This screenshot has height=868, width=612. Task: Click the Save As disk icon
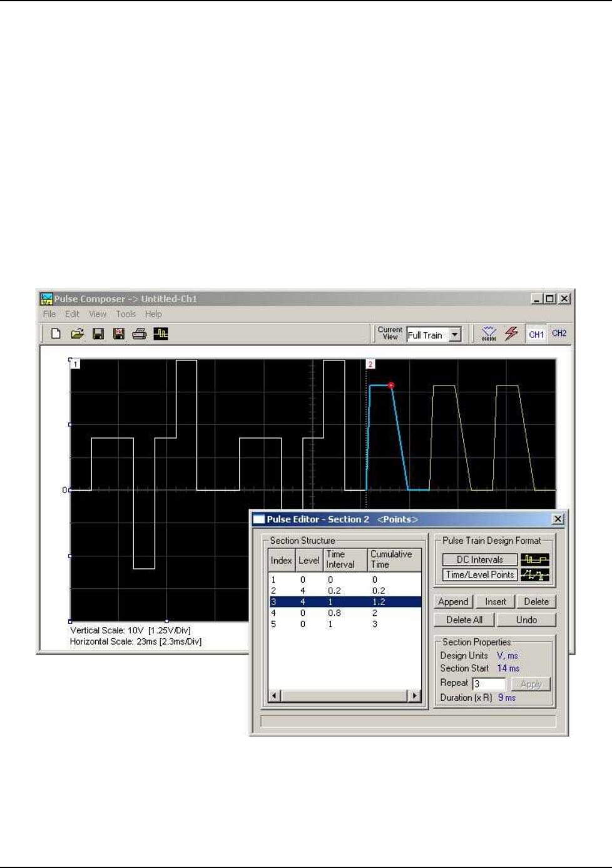[119, 334]
